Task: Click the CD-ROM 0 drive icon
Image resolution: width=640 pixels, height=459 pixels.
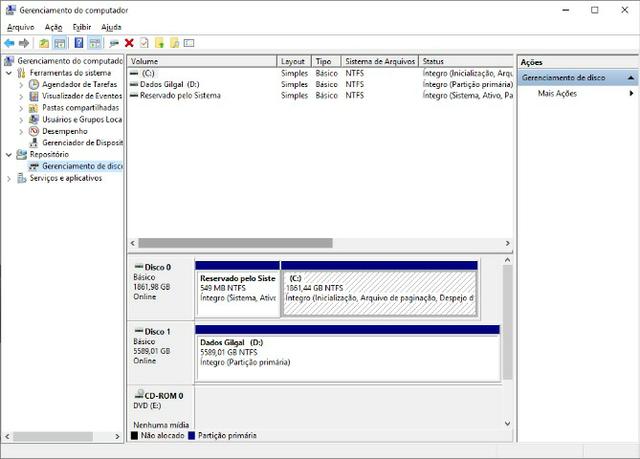Action: 139,394
